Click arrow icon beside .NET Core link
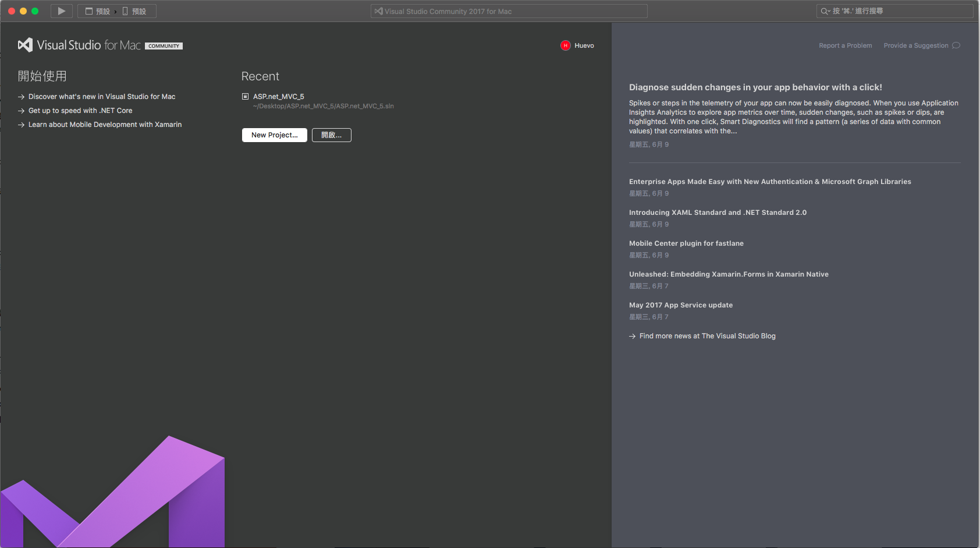 21,111
